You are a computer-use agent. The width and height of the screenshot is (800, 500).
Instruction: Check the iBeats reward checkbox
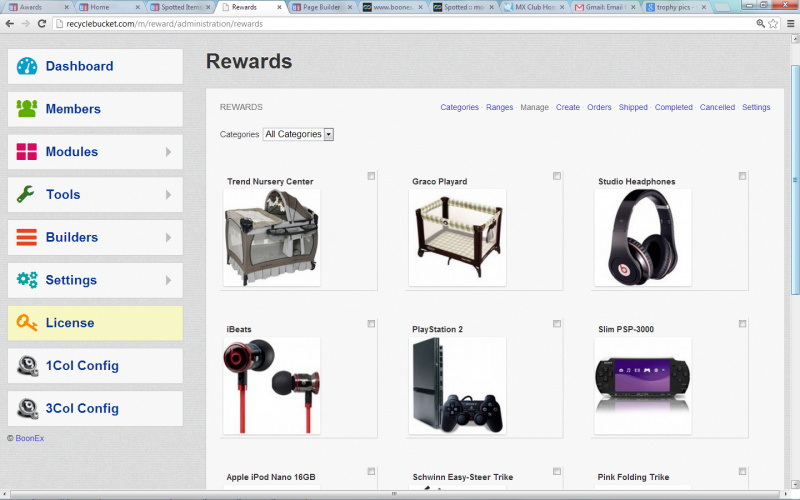(x=371, y=324)
